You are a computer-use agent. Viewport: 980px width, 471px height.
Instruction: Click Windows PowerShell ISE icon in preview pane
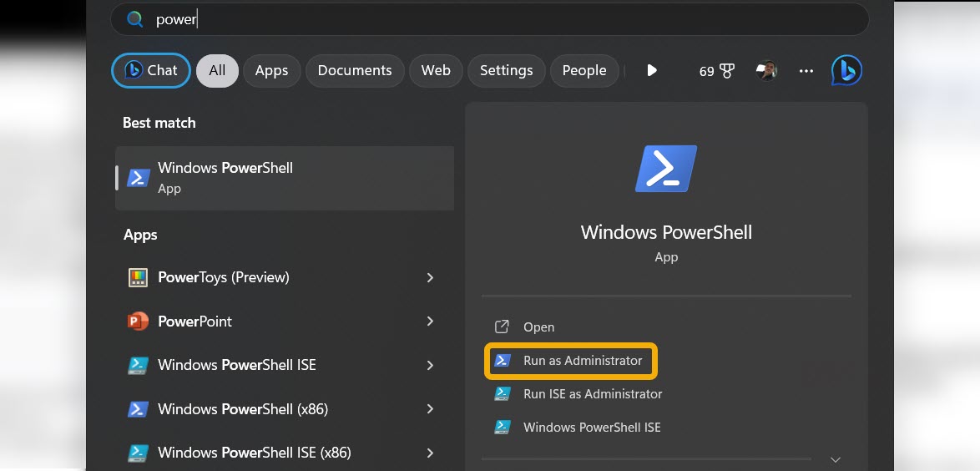pos(503,427)
